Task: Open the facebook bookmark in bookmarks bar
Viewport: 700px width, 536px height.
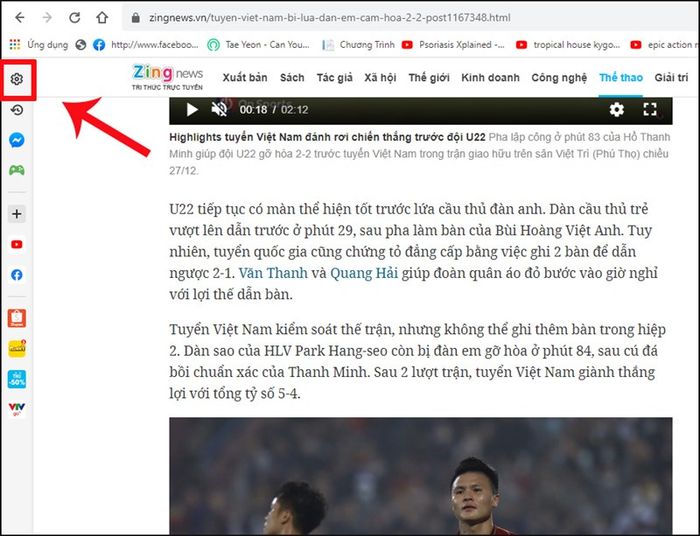Action: 146,45
